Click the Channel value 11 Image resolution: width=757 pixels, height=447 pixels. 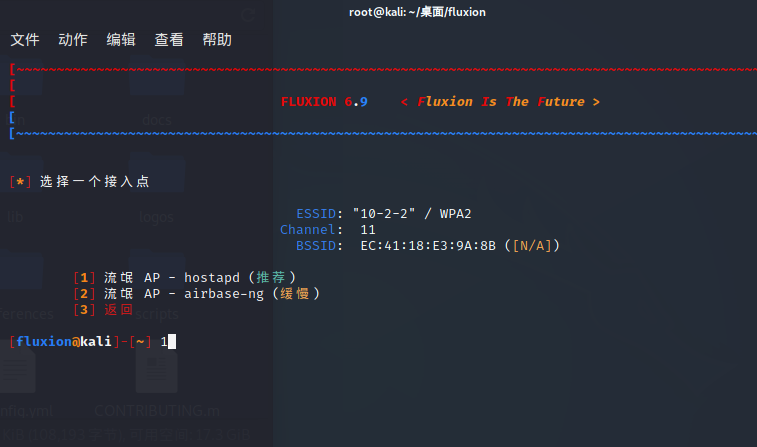(368, 230)
